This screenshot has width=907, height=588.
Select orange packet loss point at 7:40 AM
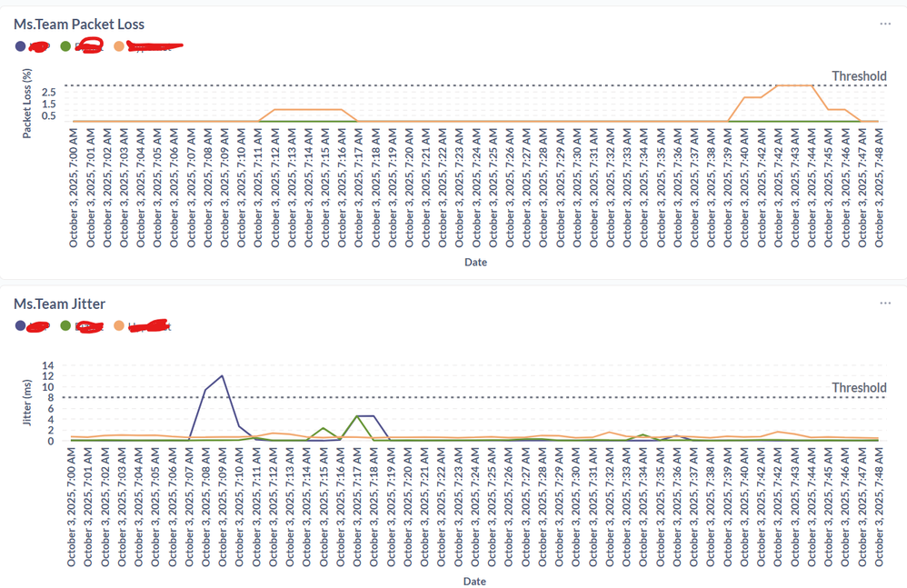pyautogui.click(x=744, y=97)
